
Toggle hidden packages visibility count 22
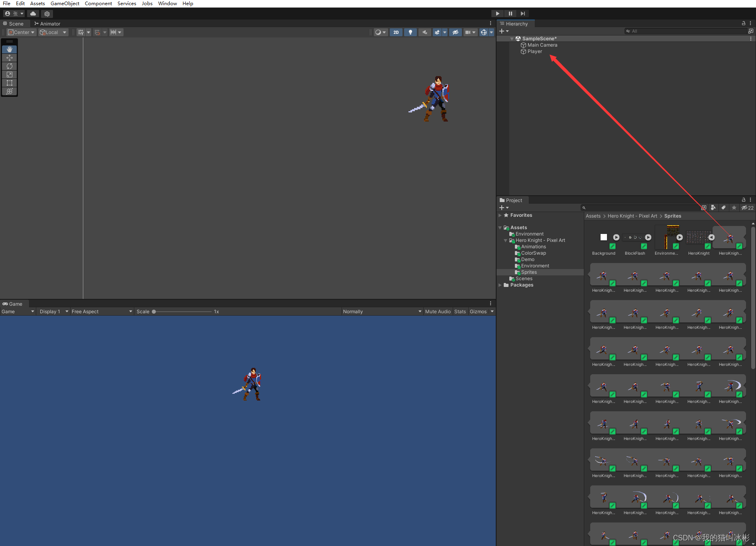pos(747,208)
